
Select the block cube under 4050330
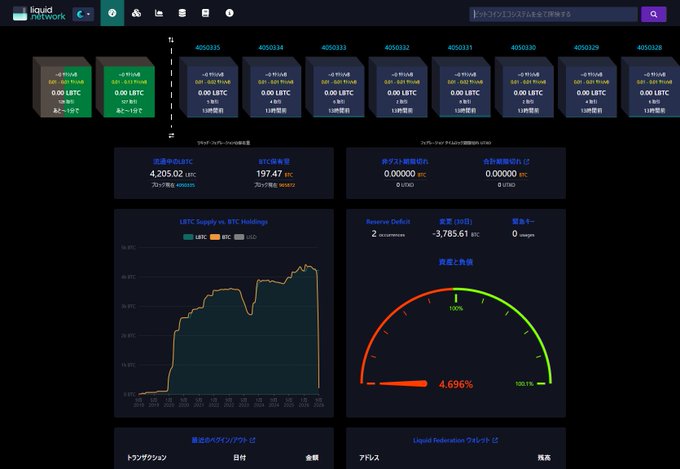[x=524, y=87]
